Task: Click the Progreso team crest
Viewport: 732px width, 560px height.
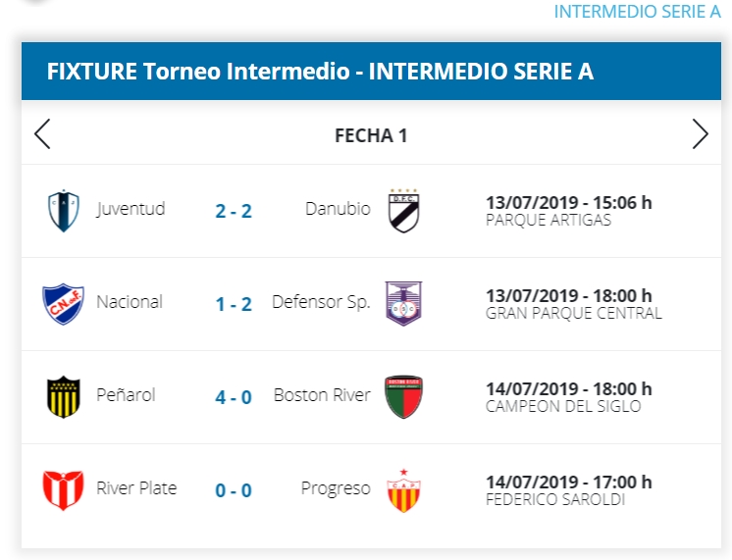Action: pos(402,489)
